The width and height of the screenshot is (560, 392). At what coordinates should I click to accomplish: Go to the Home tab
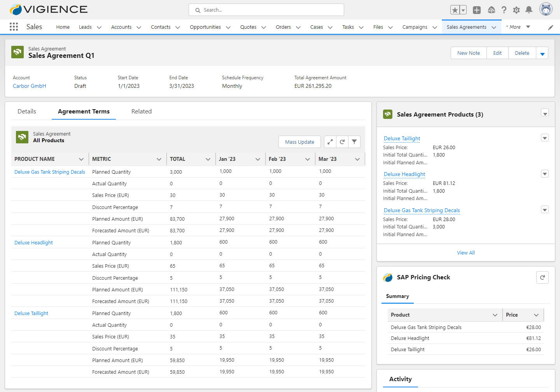(x=63, y=27)
